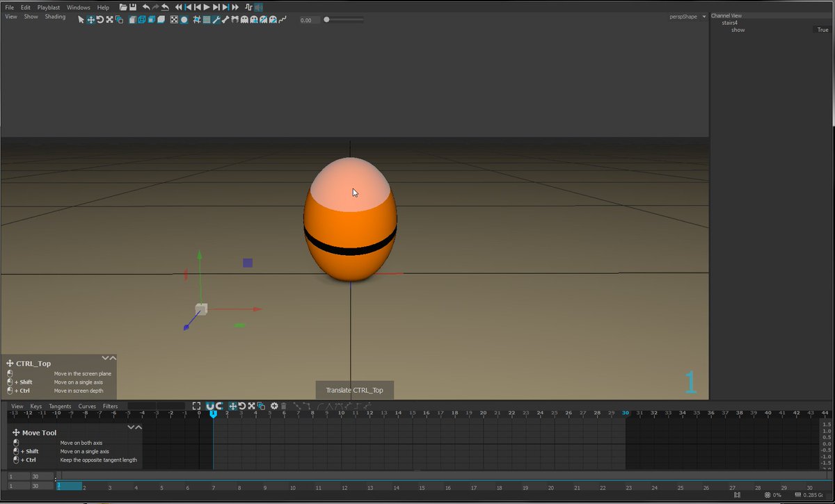Select the Rotate tool in viewport toolbar
Image resolution: width=835 pixels, height=504 pixels.
(100, 19)
